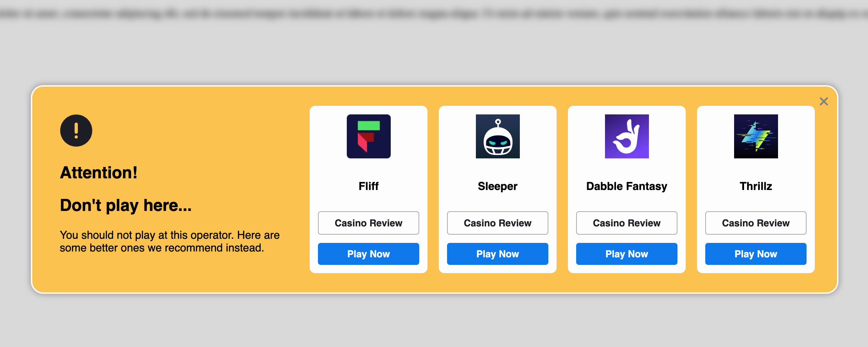Click the Sleeper title text
The width and height of the screenshot is (868, 347).
point(498,186)
